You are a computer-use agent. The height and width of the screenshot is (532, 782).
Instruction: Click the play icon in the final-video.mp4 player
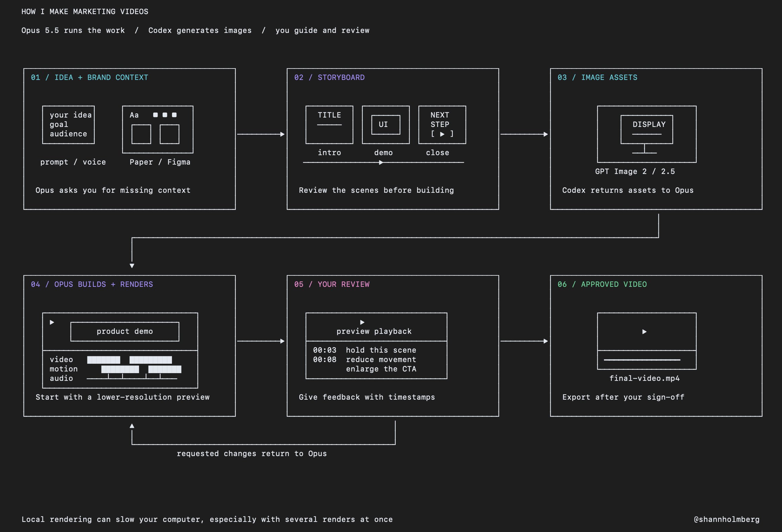644,332
